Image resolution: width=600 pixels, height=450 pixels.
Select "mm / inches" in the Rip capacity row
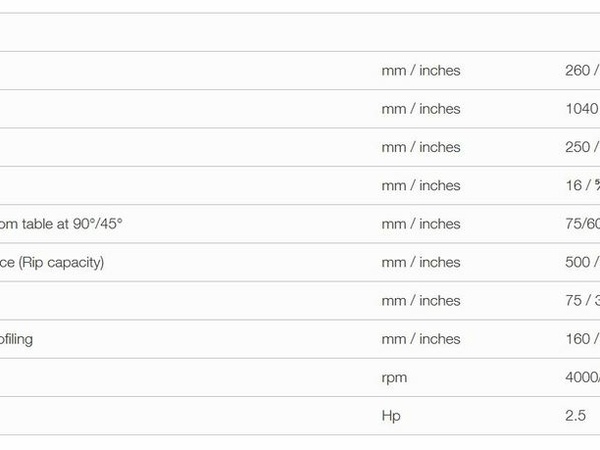(x=421, y=262)
